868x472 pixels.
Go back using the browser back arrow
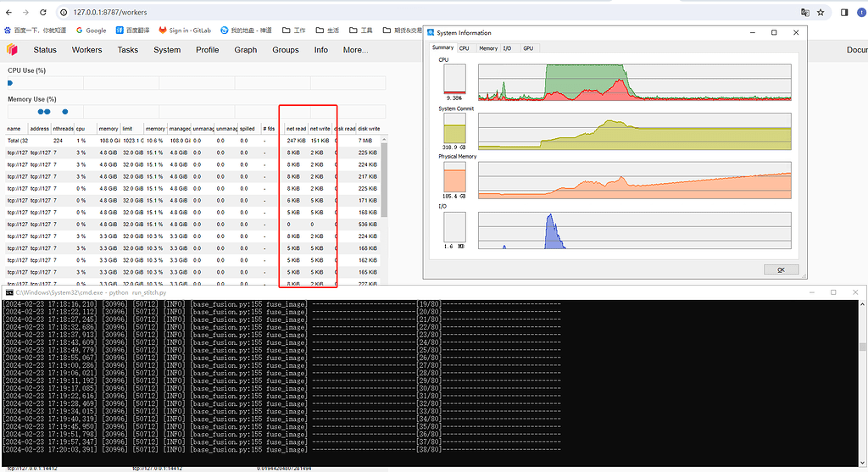click(8, 13)
